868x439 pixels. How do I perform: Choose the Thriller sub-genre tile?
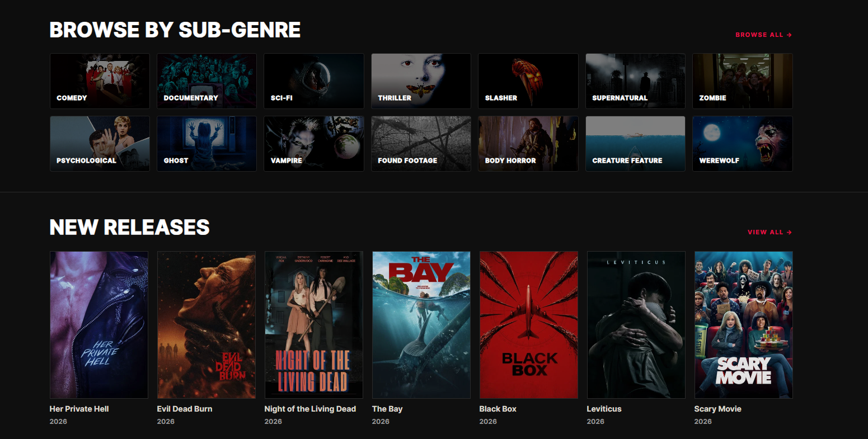click(421, 81)
